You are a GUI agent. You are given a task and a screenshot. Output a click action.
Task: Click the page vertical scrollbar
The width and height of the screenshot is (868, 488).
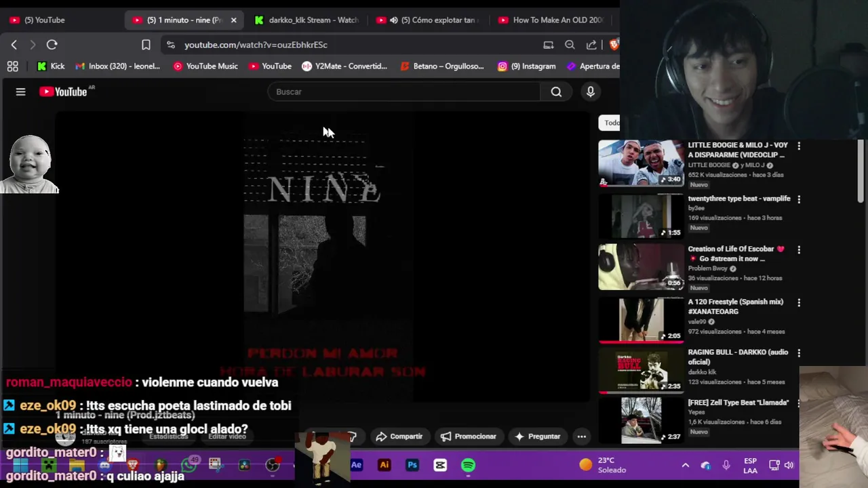point(861,171)
